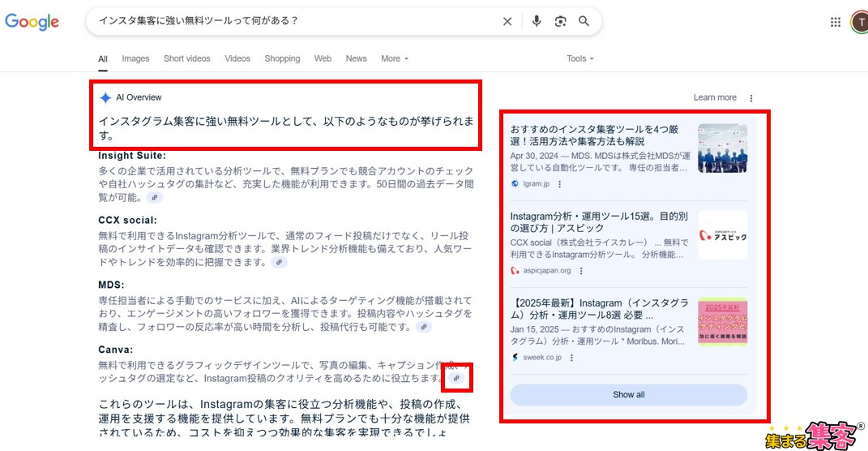Image resolution: width=868 pixels, height=451 pixels.
Task: Click the magnifying glass search icon
Action: coord(584,21)
